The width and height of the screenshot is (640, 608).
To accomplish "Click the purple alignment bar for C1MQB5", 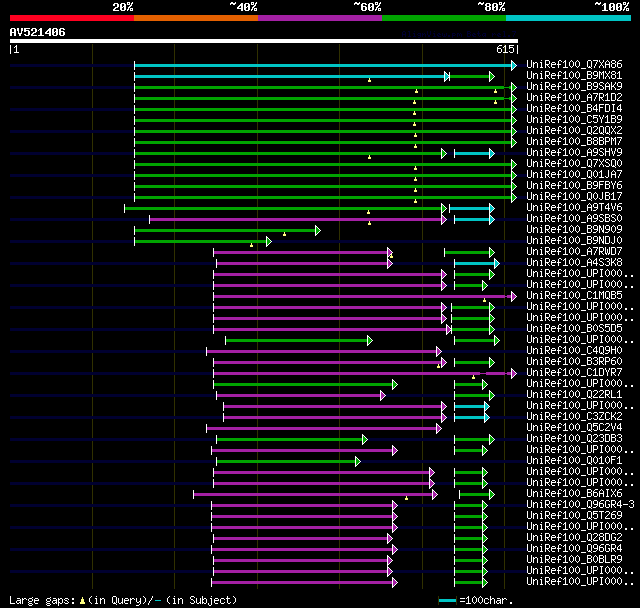I will [365, 297].
